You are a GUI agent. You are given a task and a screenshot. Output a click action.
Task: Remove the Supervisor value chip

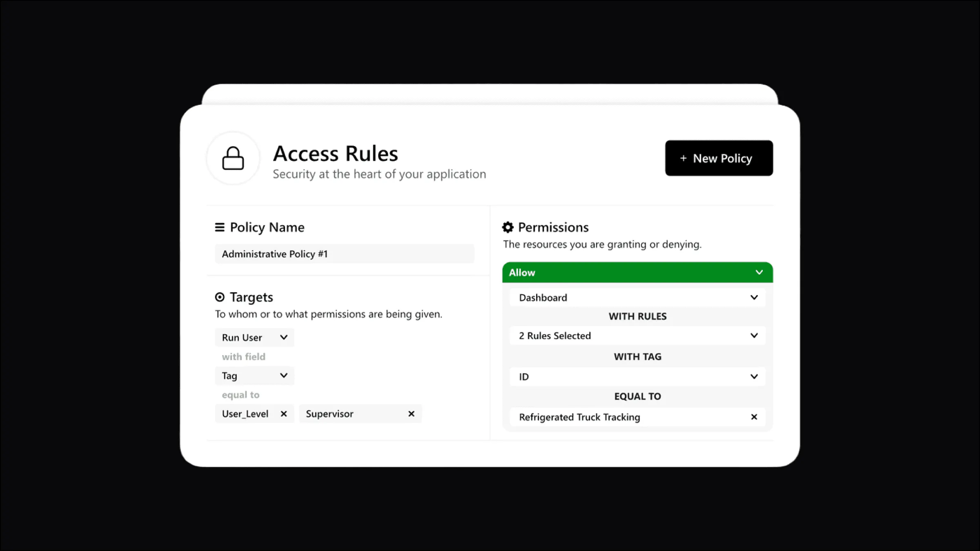coord(411,413)
